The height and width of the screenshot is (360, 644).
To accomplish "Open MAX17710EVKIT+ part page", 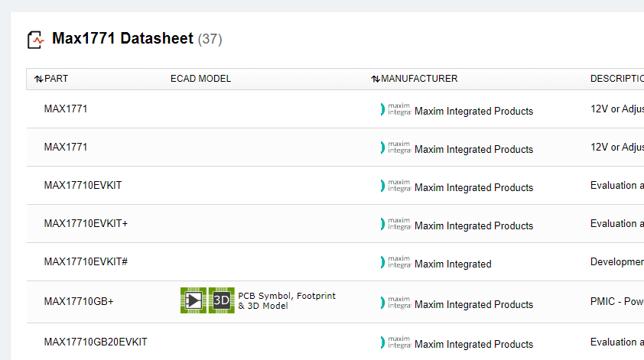I will (x=86, y=223).
